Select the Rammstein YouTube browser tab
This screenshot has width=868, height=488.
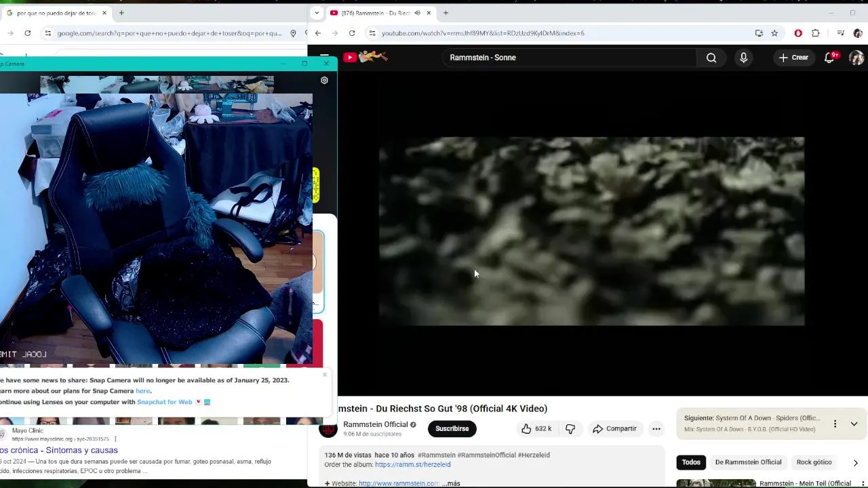tap(377, 13)
